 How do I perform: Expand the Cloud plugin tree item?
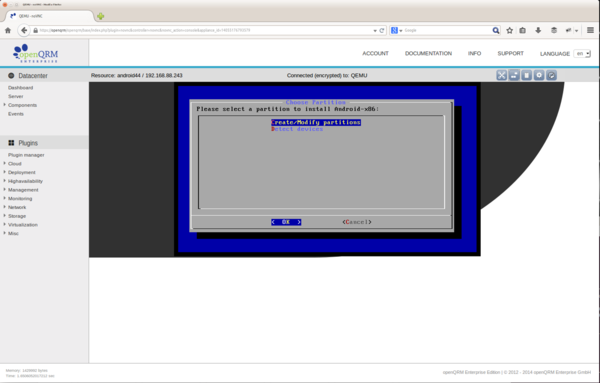(x=15, y=164)
